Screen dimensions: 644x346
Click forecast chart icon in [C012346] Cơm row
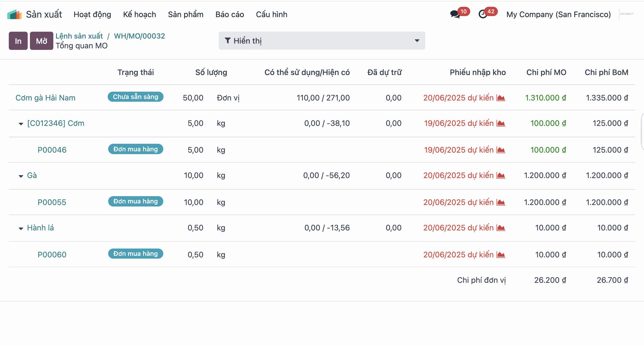point(501,123)
